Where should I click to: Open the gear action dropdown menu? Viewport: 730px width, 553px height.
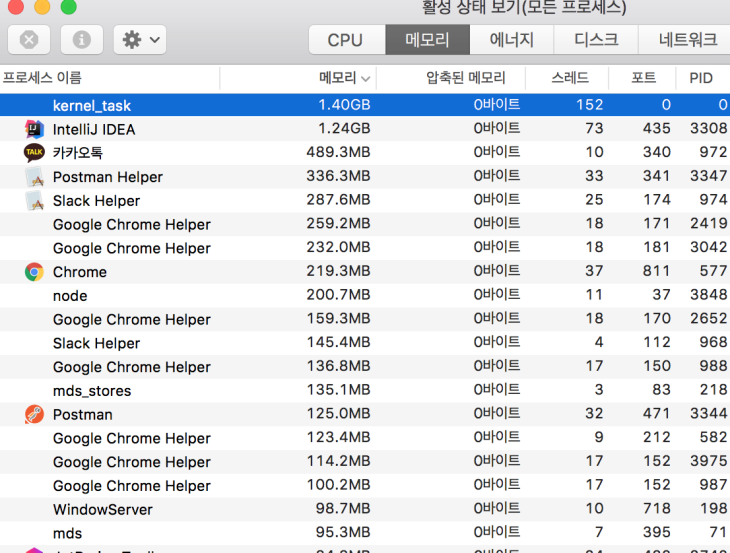(x=140, y=40)
